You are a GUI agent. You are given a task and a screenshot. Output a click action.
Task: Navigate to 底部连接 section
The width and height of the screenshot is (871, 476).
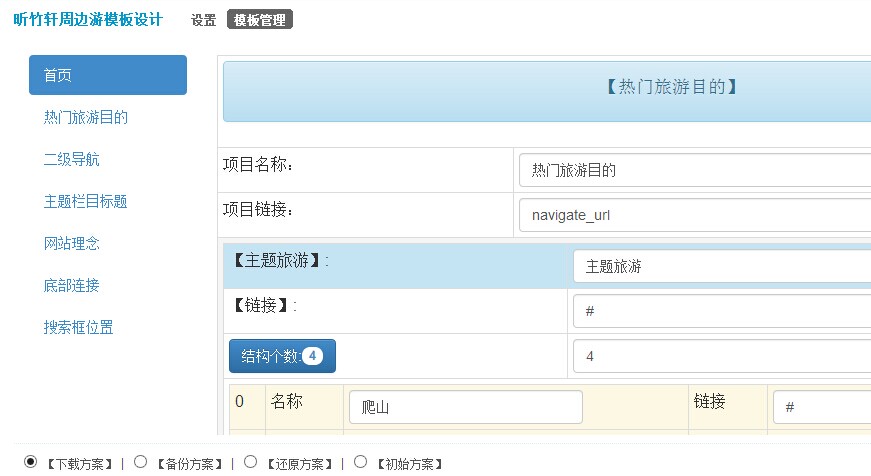pos(72,285)
